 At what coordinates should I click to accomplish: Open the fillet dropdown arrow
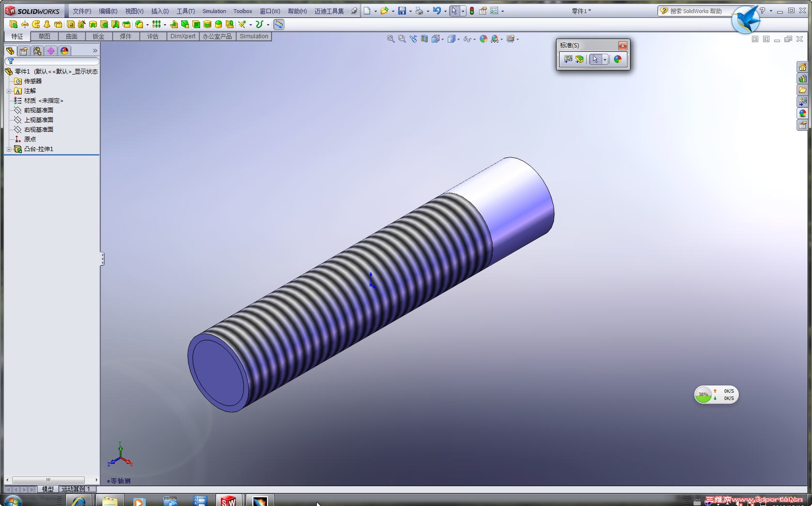coord(147,25)
